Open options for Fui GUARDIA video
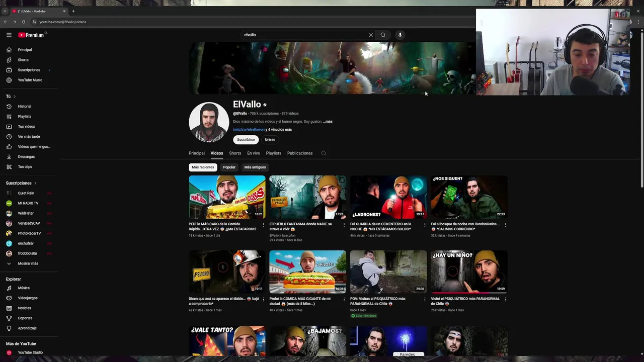This screenshot has height=362, width=644. (425, 225)
